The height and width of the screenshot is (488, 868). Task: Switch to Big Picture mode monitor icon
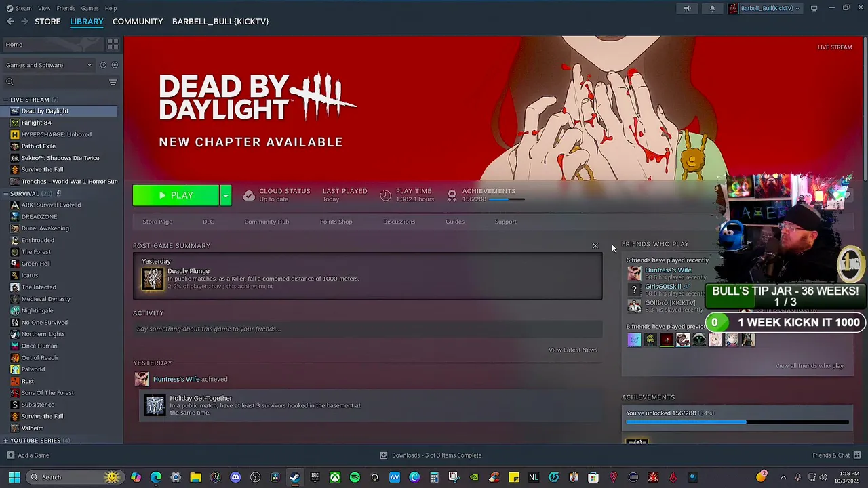coord(814,8)
